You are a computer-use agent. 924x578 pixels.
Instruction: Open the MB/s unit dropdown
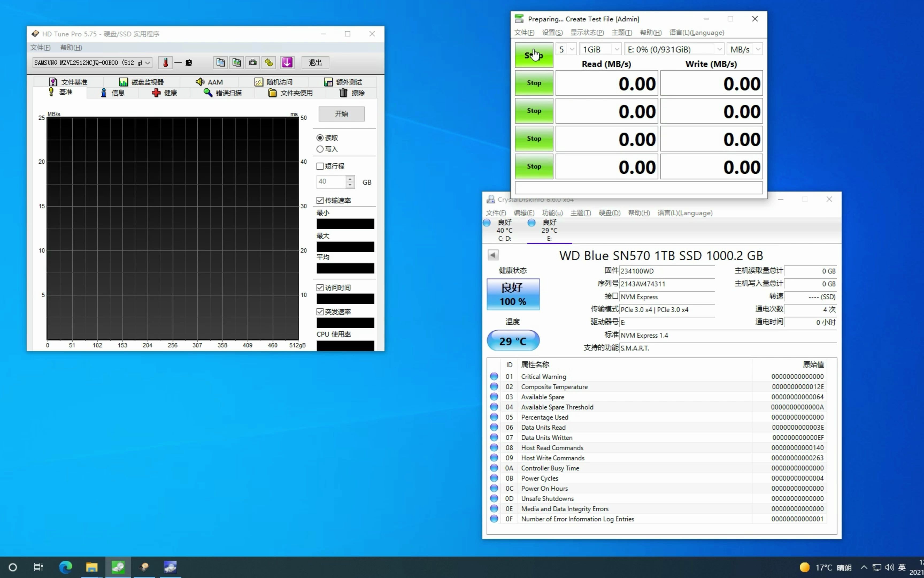(x=745, y=49)
